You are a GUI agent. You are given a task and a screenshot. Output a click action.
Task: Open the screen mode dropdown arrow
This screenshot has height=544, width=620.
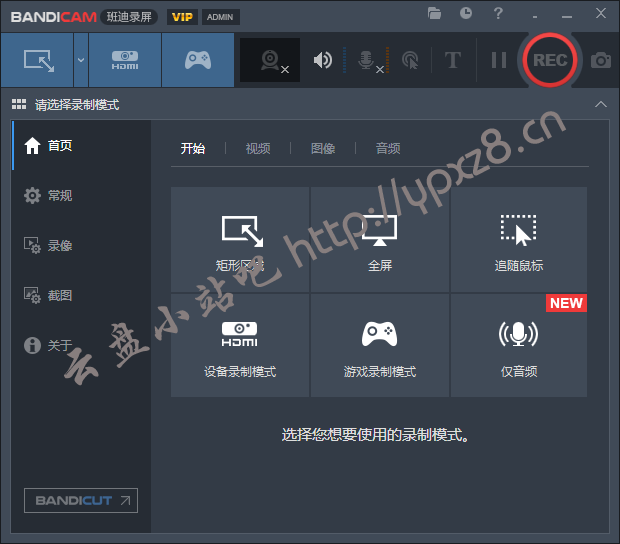coord(81,60)
